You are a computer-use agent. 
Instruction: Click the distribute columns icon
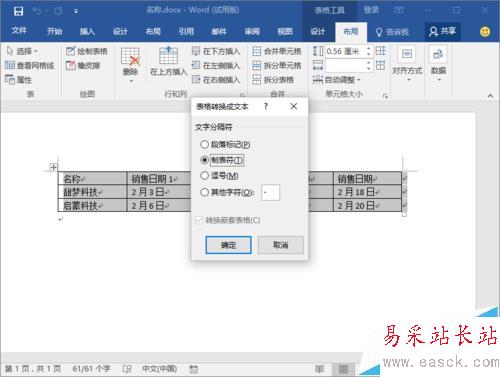pyautogui.click(x=381, y=65)
